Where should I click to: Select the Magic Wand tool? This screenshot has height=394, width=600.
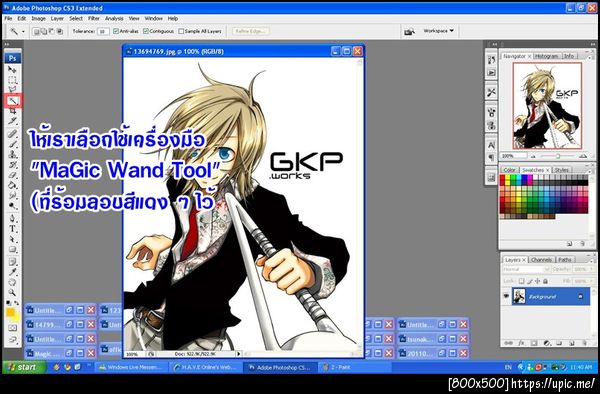[12, 101]
